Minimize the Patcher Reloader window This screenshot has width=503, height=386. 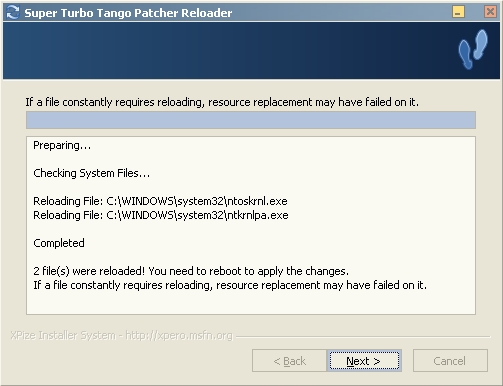tap(459, 12)
